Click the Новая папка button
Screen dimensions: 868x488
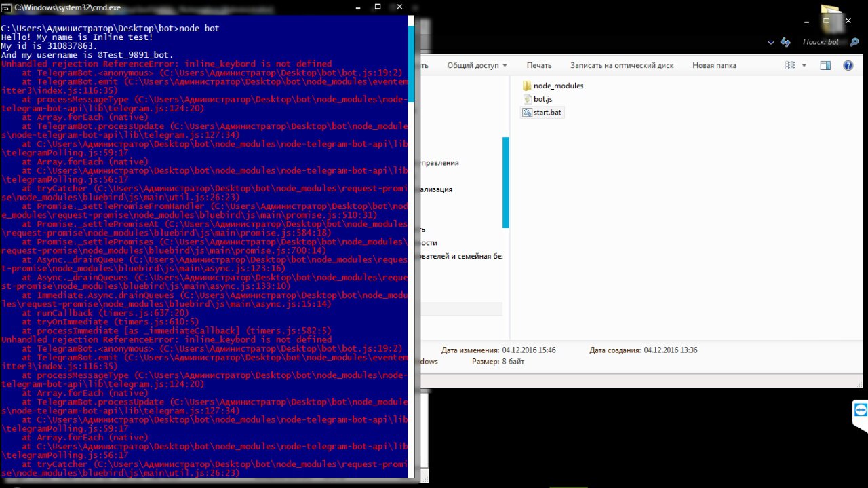714,65
